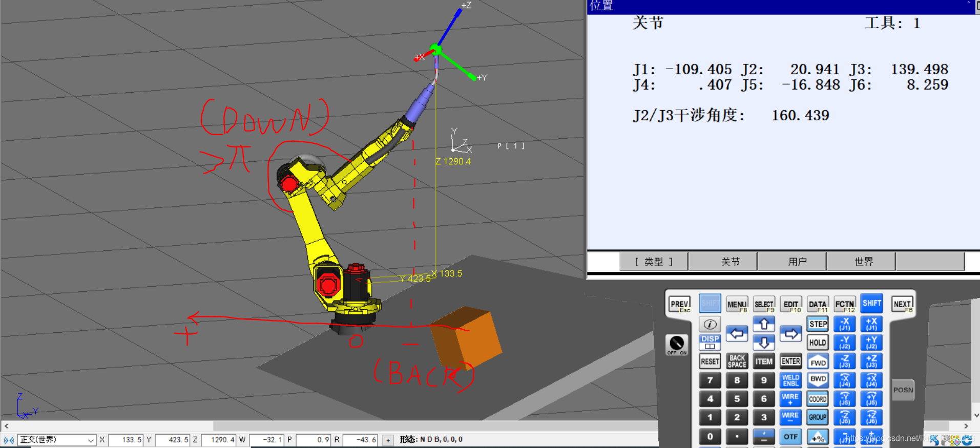
Task: Click the FCTN key on teach pendant
Action: point(845,304)
